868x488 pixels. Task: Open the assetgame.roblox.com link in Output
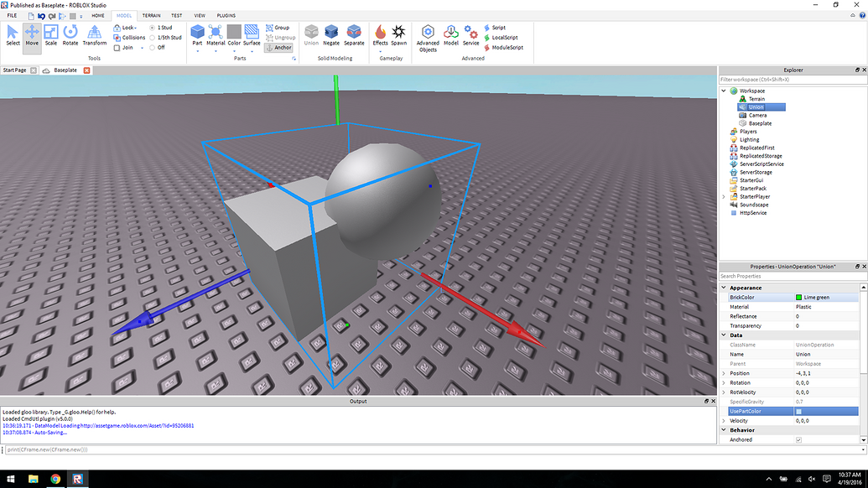point(137,426)
